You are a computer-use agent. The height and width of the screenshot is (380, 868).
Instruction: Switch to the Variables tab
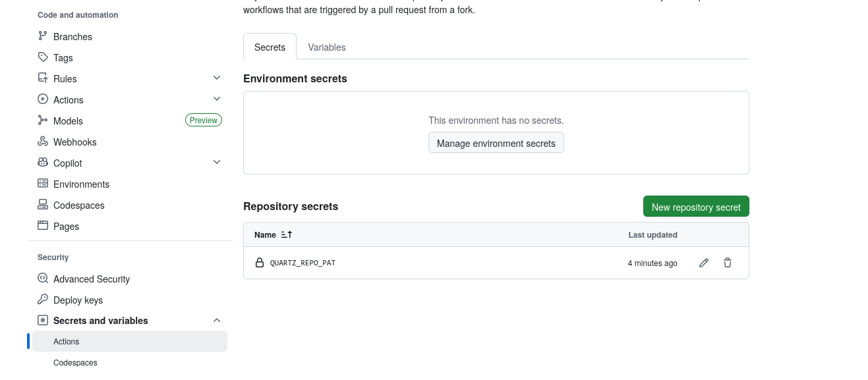327,47
